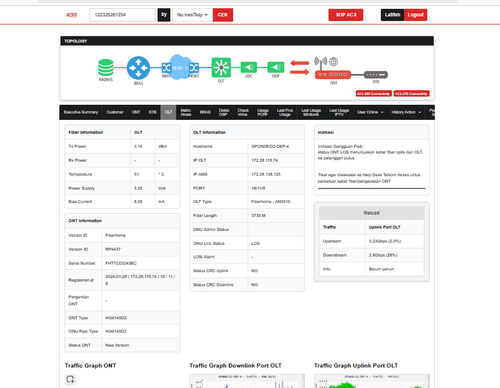Screen dimensions: 500x388
Task: Click the OLT Type value Fiberhome - AN5516
Action: click(x=271, y=202)
